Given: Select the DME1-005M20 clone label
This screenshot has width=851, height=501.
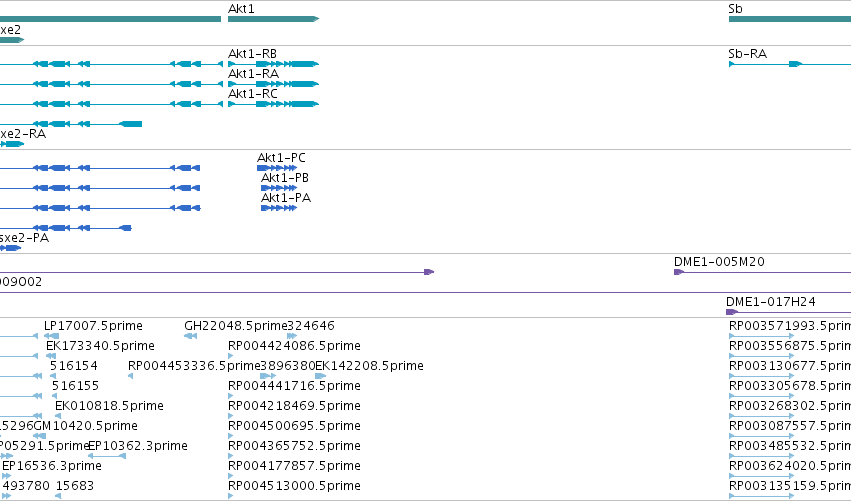Looking at the screenshot, I should (719, 262).
